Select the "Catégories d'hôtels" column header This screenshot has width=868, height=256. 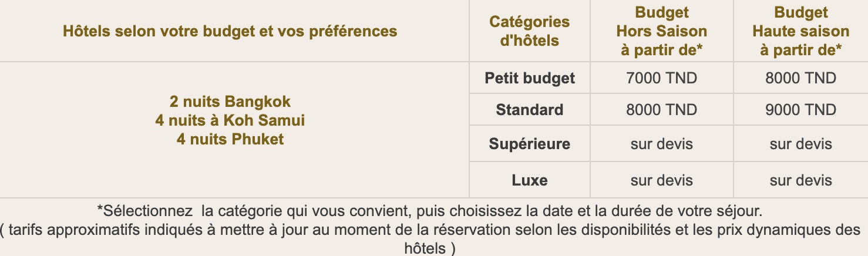pyautogui.click(x=529, y=31)
